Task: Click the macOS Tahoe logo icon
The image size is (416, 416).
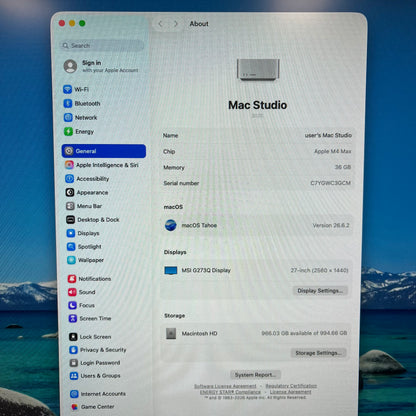Action: click(x=171, y=225)
